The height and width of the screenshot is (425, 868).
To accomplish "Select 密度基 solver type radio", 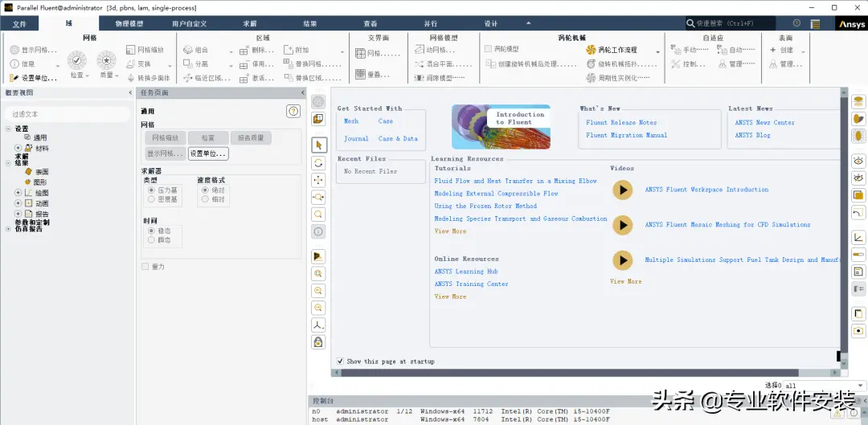I will [x=151, y=198].
